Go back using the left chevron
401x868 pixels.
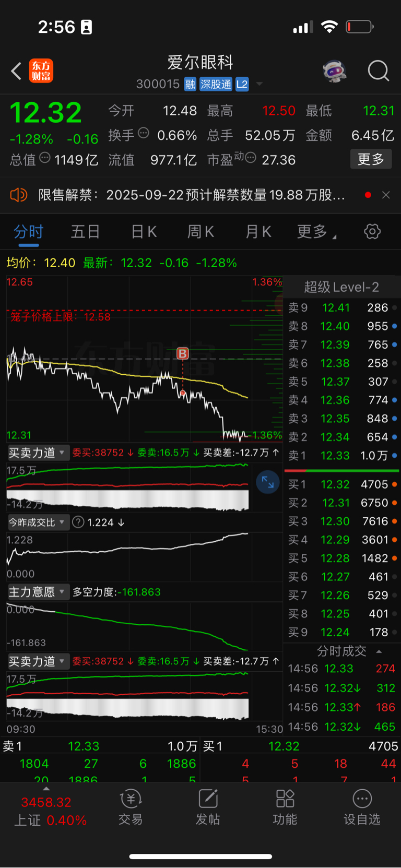point(16,71)
